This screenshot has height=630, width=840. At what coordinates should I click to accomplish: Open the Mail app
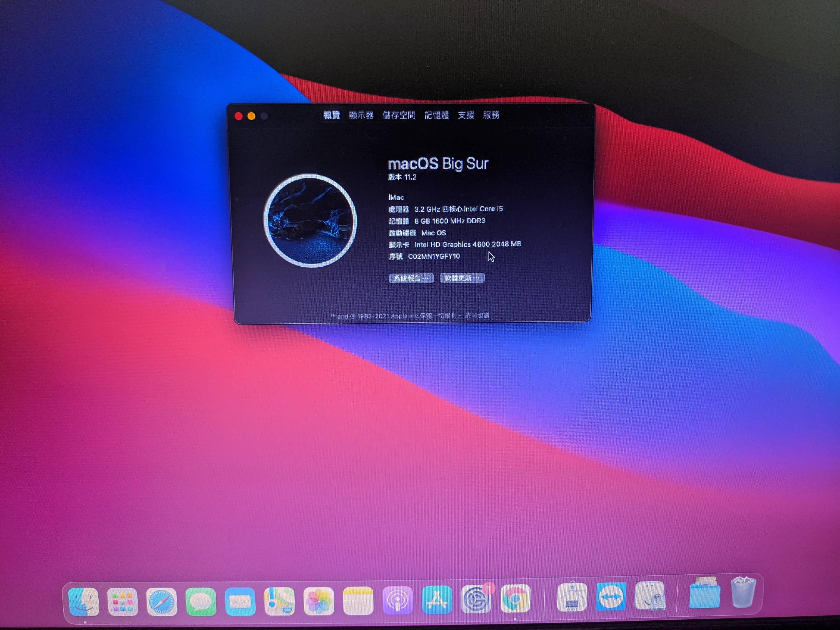tap(240, 601)
